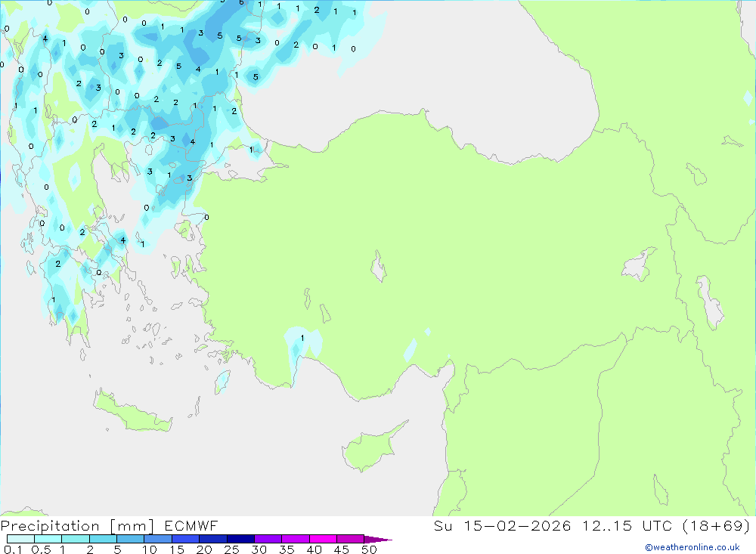Click the '15' legend scale label
756x554 pixels.
point(177,549)
